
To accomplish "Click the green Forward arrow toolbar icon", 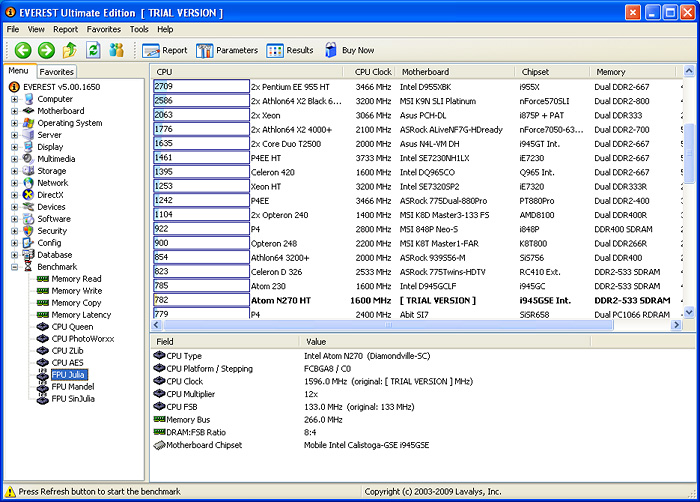I will tap(45, 50).
